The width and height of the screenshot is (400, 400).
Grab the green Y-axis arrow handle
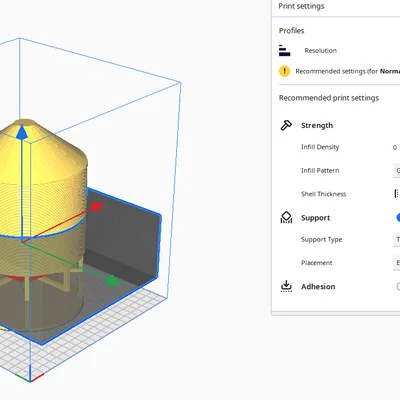click(113, 281)
